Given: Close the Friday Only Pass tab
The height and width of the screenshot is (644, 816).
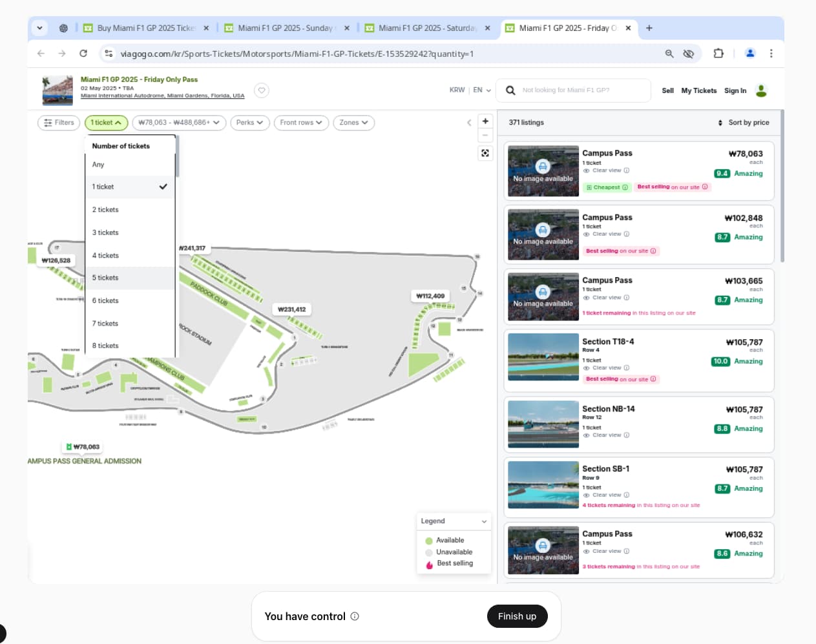Looking at the screenshot, I should [628, 28].
